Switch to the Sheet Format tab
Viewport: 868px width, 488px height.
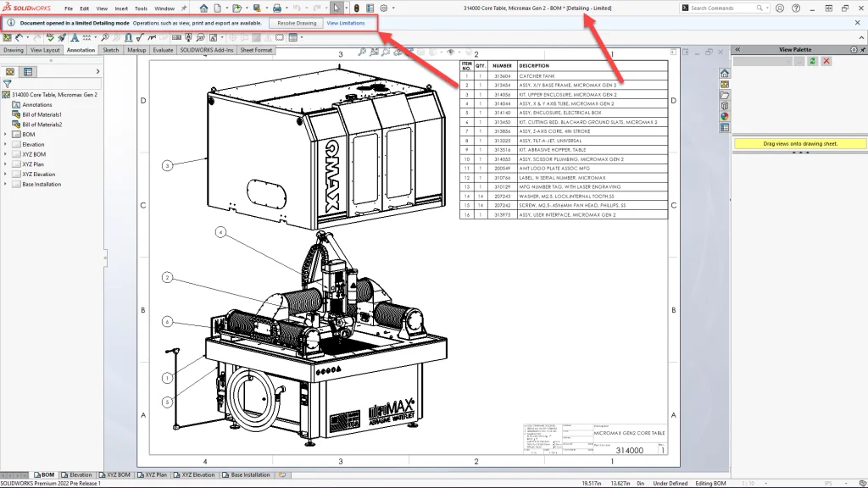[x=257, y=50]
